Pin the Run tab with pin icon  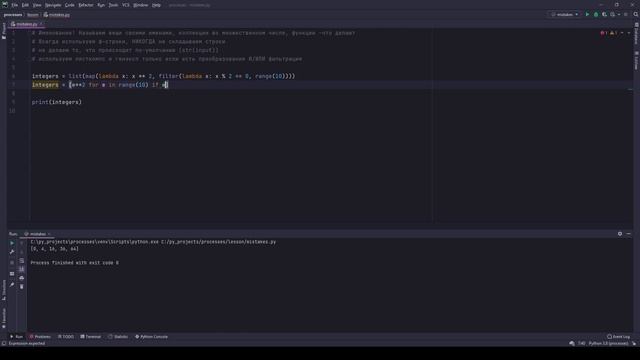(x=12, y=284)
